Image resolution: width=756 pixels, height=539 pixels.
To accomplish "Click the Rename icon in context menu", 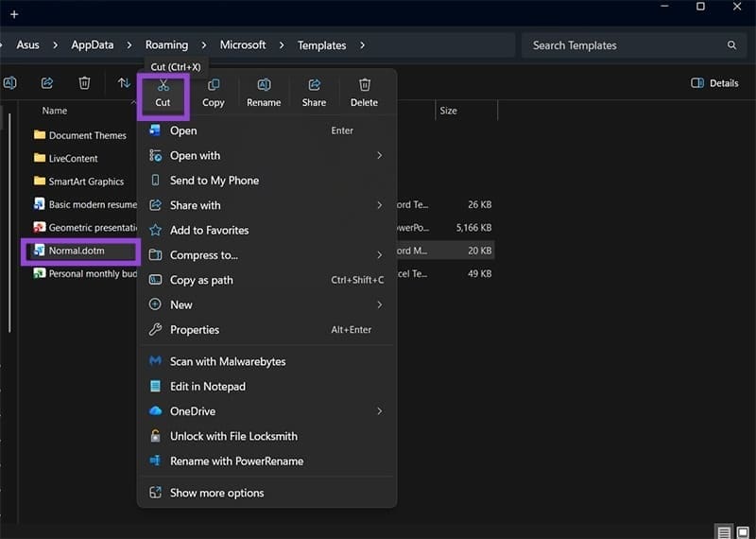I will [264, 86].
